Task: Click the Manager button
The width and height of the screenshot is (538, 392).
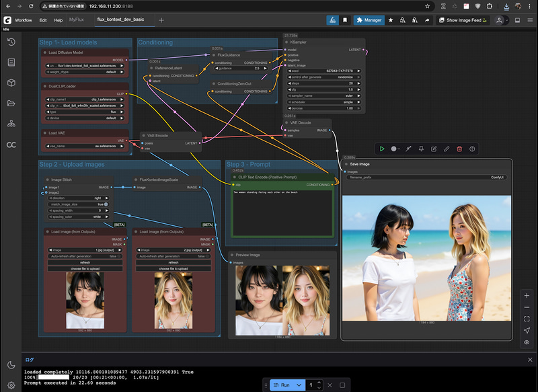Action: [x=369, y=20]
